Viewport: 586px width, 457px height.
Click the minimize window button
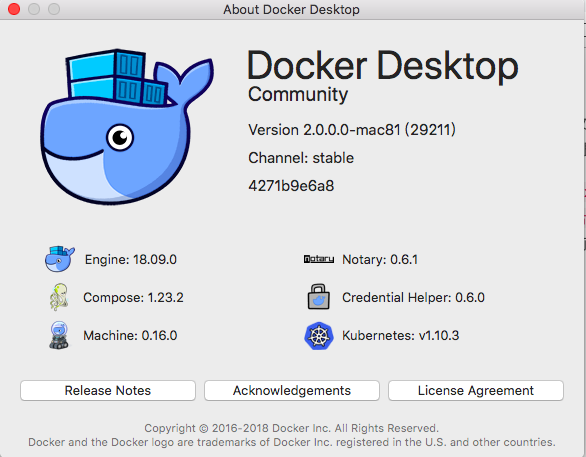pos(34,9)
